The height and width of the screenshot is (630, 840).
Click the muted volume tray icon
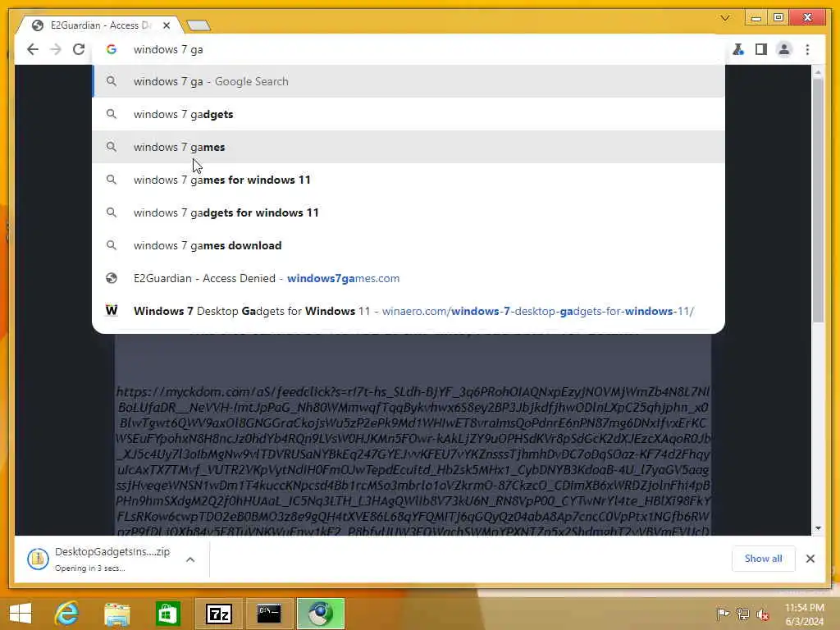762,614
